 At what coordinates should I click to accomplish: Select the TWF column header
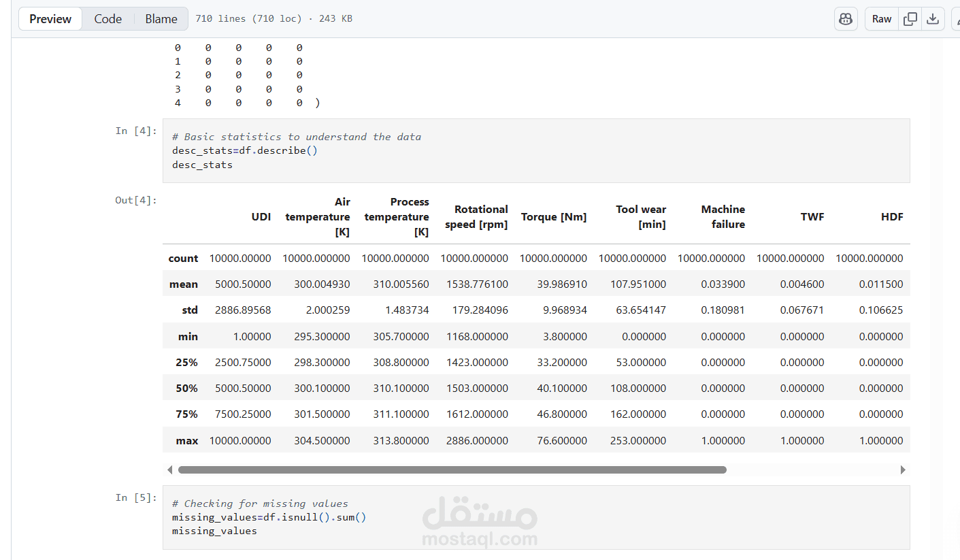point(812,217)
